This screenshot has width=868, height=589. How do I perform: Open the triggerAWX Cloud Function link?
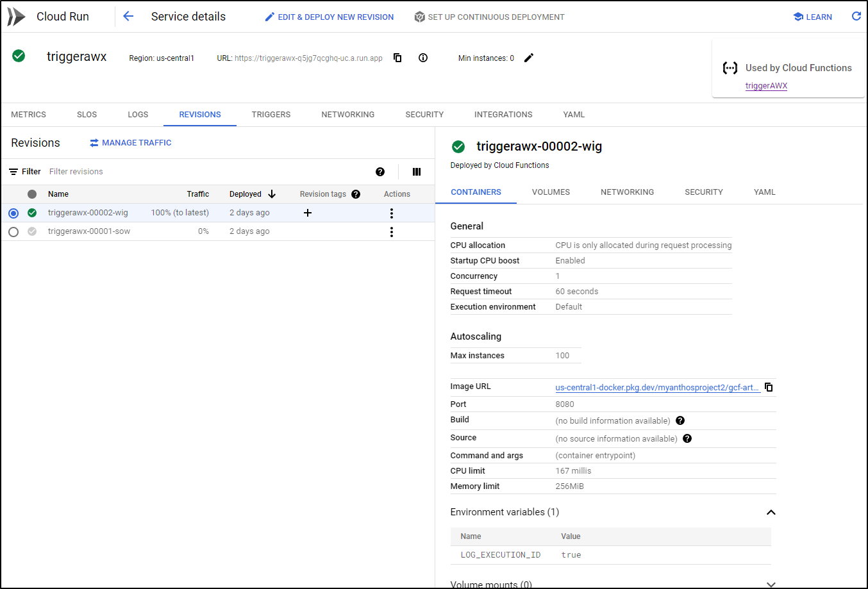766,86
